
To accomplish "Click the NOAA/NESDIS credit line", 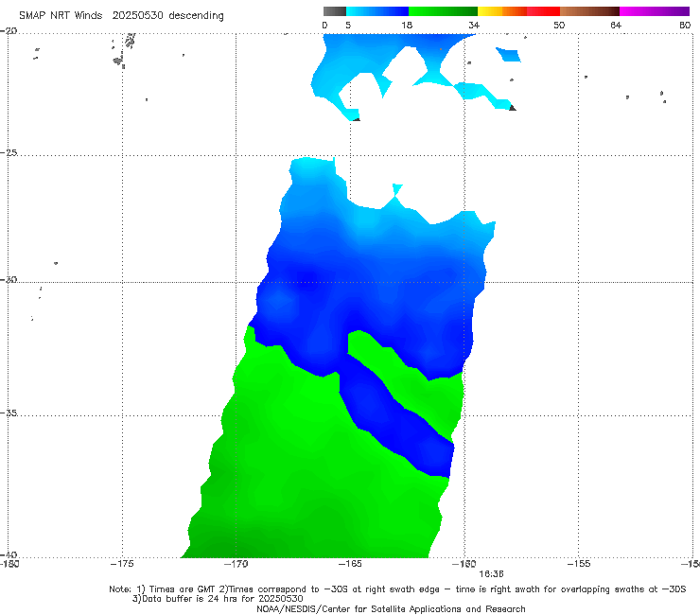I will click(391, 609).
